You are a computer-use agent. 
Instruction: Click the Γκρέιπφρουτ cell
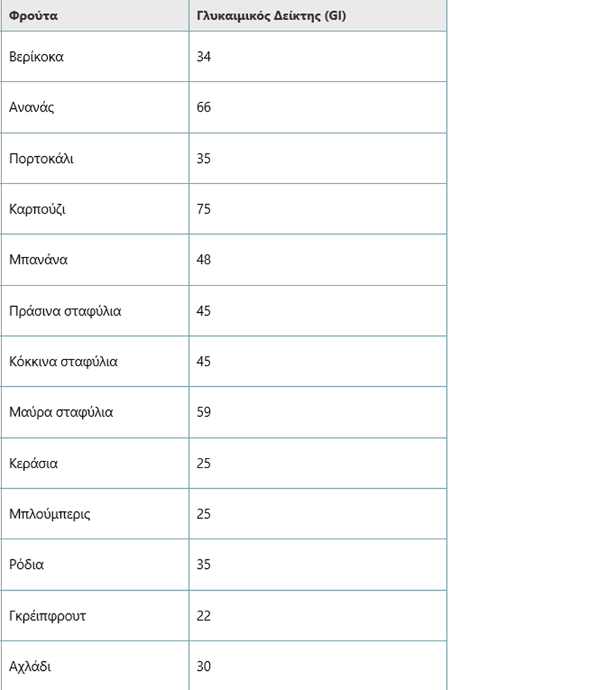pos(94,615)
